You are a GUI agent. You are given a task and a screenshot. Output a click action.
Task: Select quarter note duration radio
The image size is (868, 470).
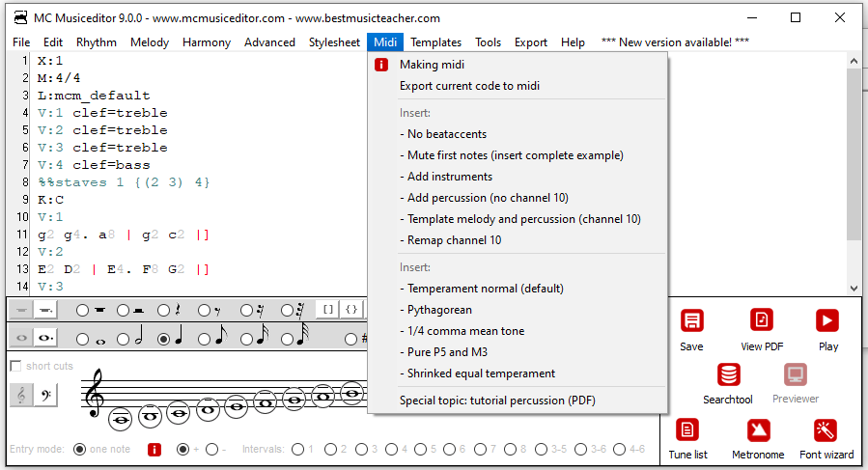[x=163, y=339]
